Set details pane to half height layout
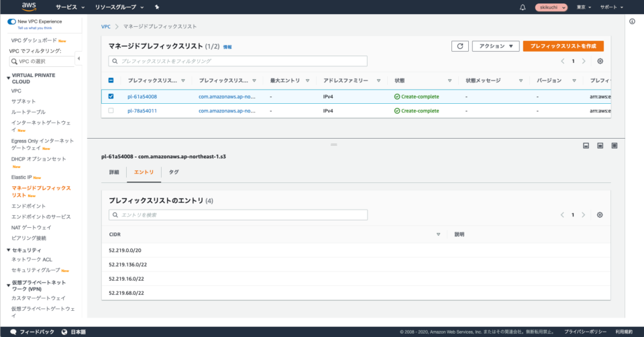Image resolution: width=644 pixels, height=337 pixels. point(600,145)
